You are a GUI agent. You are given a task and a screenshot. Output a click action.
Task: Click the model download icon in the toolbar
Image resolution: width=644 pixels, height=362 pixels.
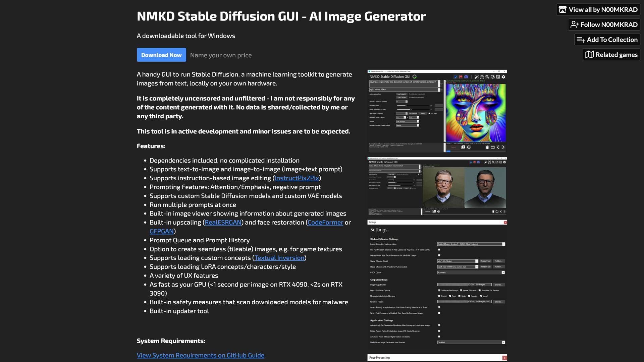[493, 77]
